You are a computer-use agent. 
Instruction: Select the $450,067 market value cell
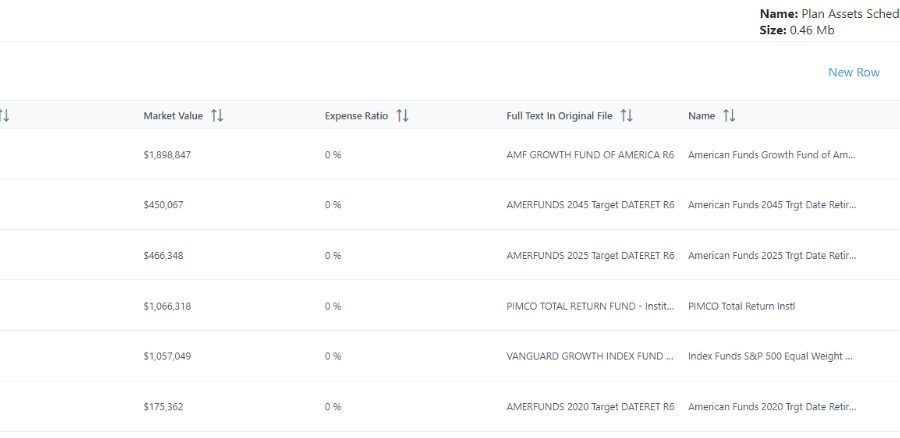163,205
